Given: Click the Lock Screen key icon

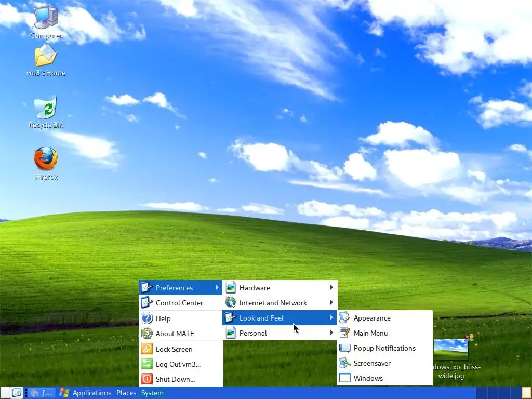Looking at the screenshot, I should 147,349.
